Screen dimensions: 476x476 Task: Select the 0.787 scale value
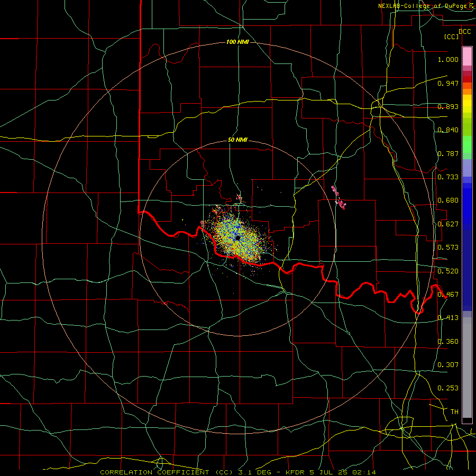[x=448, y=153]
